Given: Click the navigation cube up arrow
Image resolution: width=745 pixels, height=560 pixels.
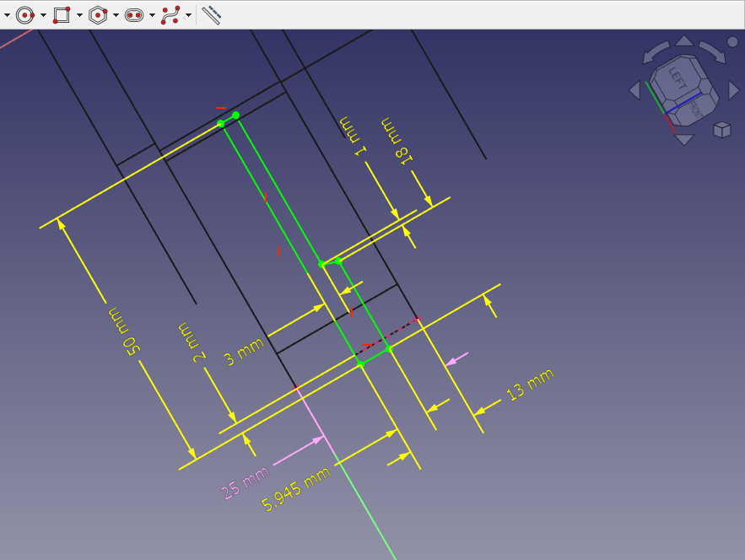Looking at the screenshot, I should [684, 40].
